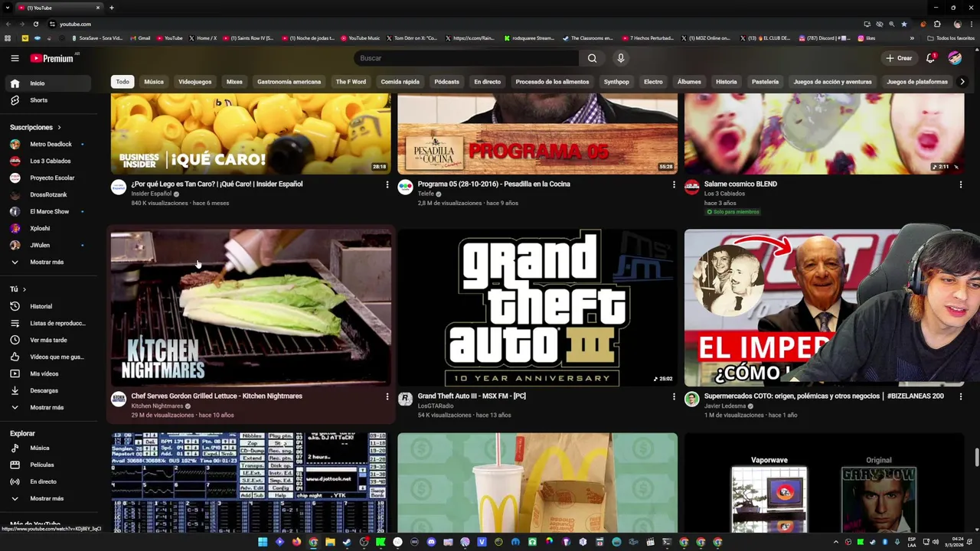
Task: Show hidden system tray icons
Action: click(x=836, y=542)
